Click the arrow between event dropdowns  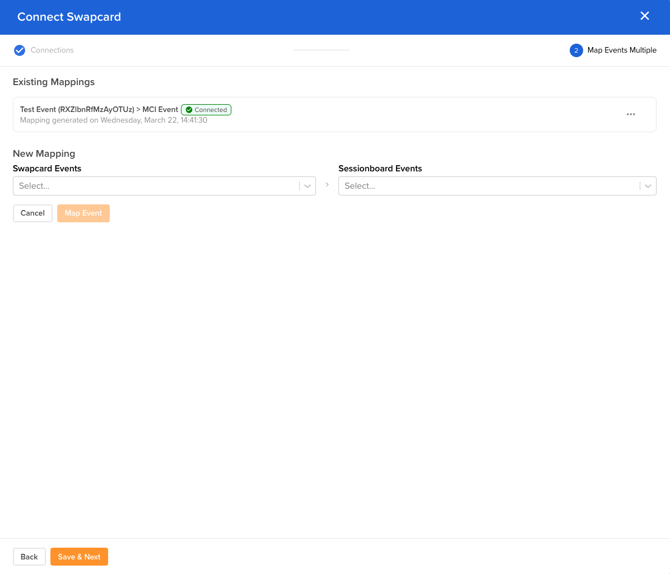327,185
